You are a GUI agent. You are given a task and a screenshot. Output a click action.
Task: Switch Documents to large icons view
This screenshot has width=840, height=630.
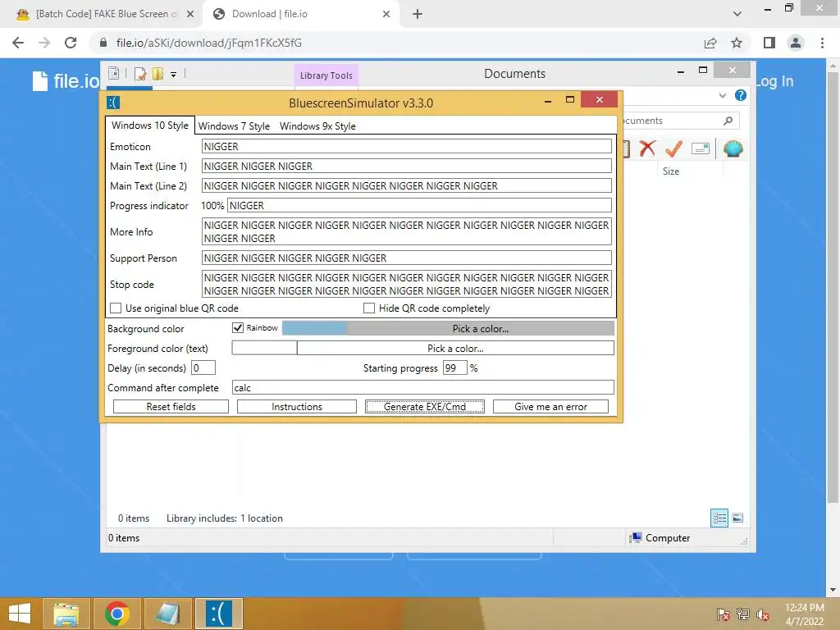(737, 518)
